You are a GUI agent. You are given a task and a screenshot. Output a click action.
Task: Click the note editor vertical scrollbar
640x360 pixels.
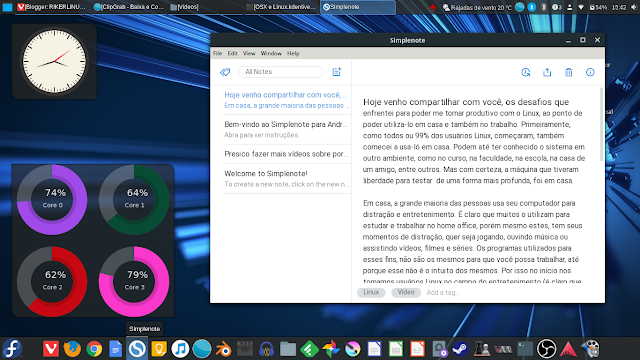(601, 124)
